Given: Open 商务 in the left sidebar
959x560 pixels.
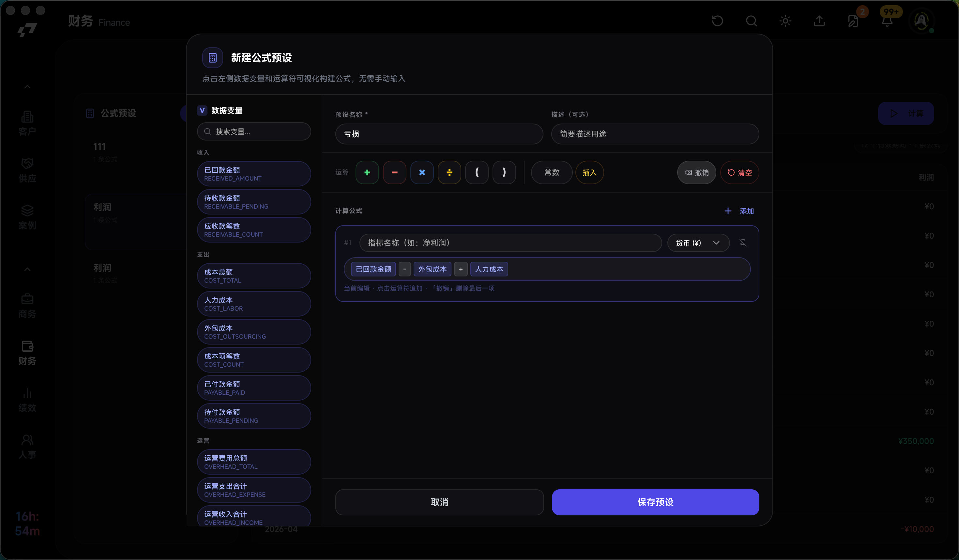Looking at the screenshot, I should coord(27,306).
